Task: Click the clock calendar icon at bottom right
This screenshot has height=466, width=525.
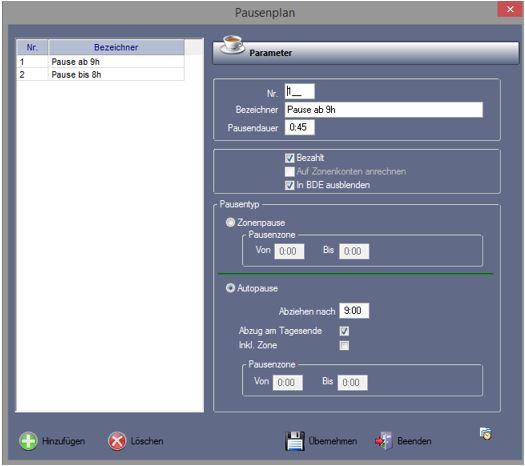Action: click(x=485, y=433)
